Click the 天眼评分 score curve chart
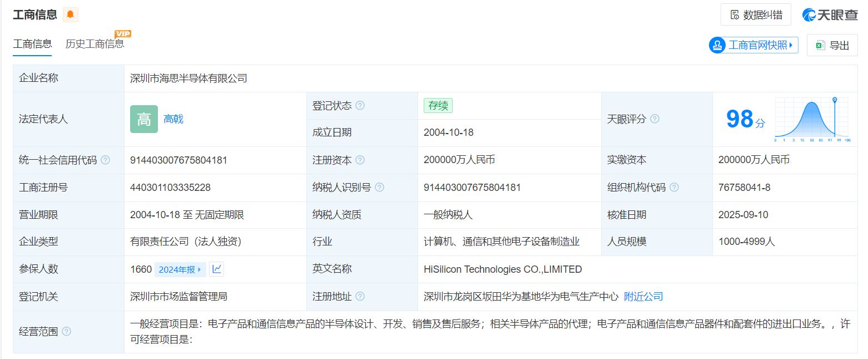 click(811, 118)
